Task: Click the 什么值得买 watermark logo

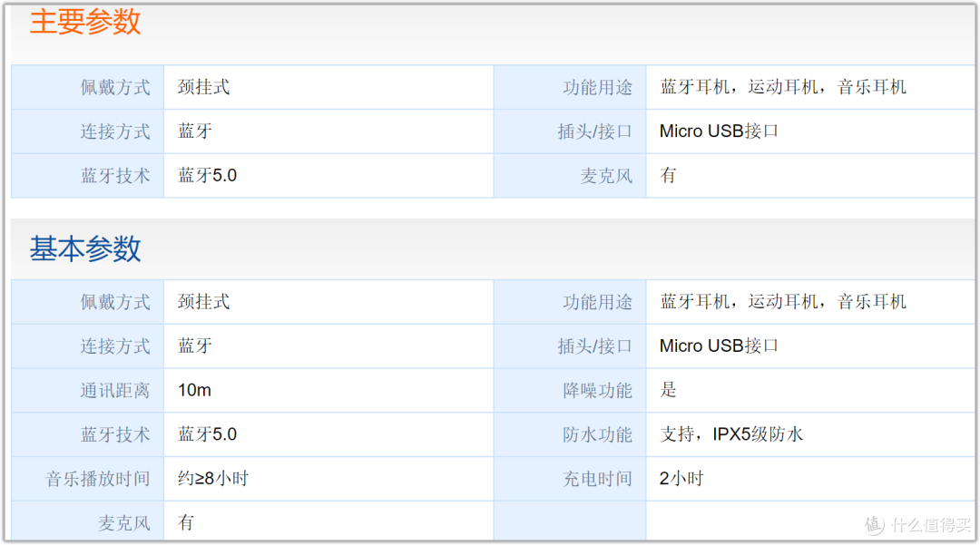Action: point(917,524)
